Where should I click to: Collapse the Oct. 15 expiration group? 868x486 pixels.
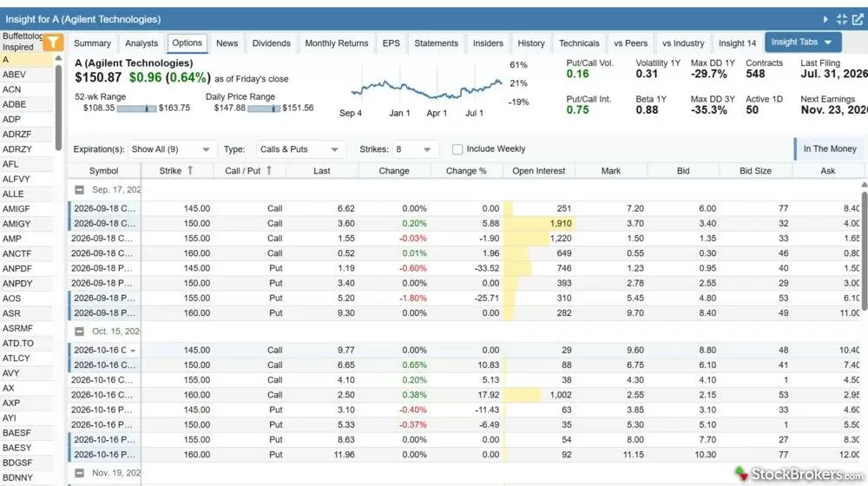coord(79,332)
